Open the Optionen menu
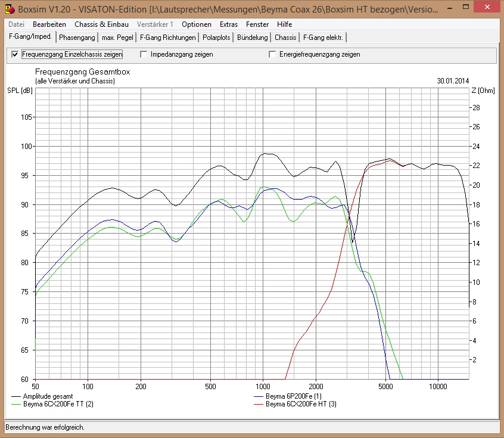This screenshot has height=438, width=504. pos(197,24)
